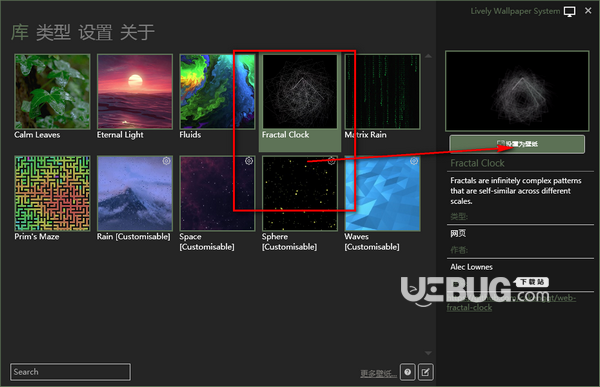Open customise gear on Sphere wallpaper
The width and height of the screenshot is (600, 387).
point(332,161)
